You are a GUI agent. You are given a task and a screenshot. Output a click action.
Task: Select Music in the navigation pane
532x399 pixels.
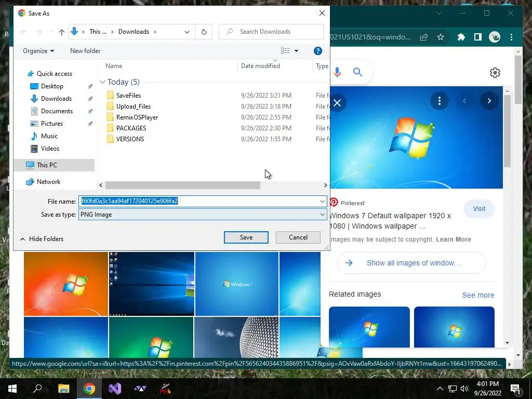pos(49,136)
